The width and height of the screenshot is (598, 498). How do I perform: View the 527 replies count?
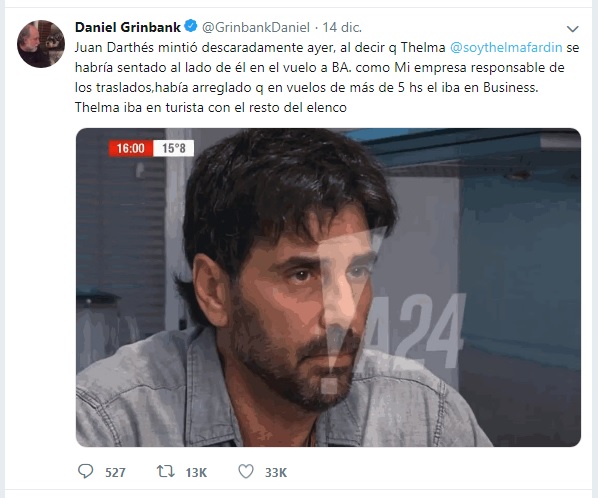[x=115, y=473]
